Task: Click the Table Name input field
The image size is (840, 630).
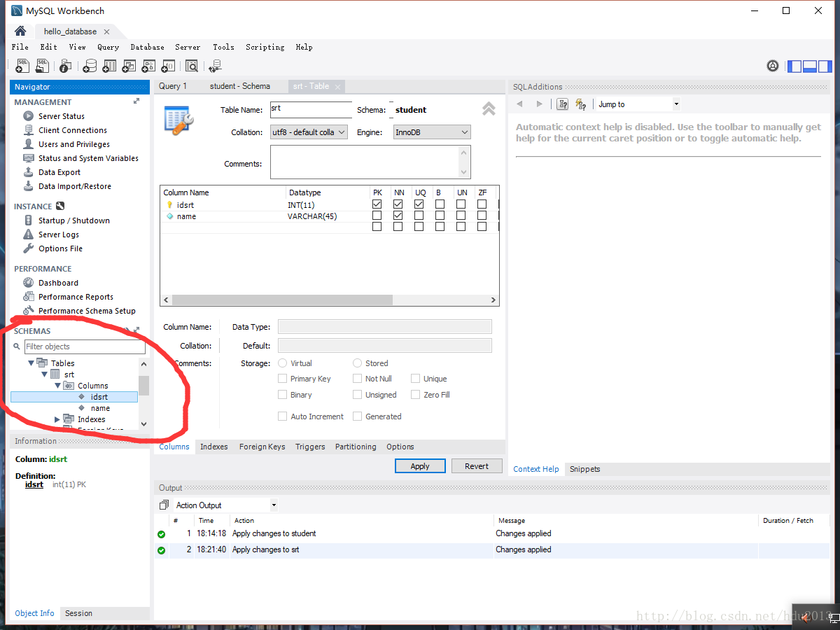Action: 311,110
